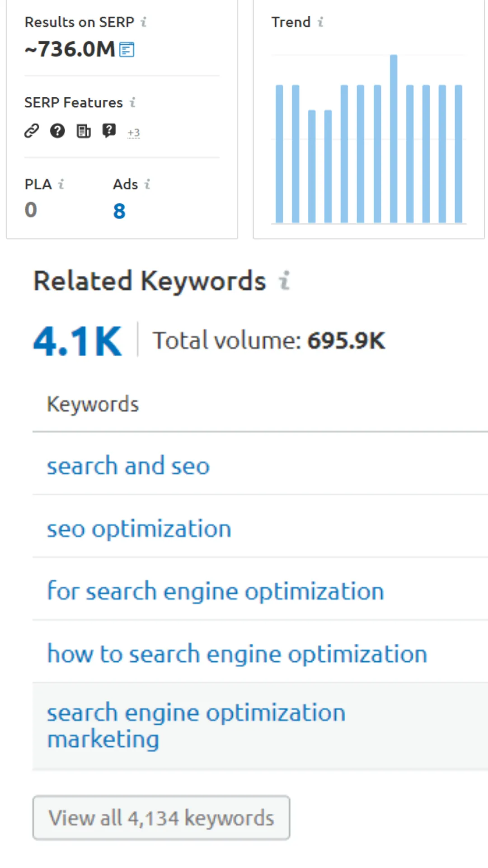Open the 4.1K related keywords count
This screenshot has width=488, height=868.
[x=78, y=341]
